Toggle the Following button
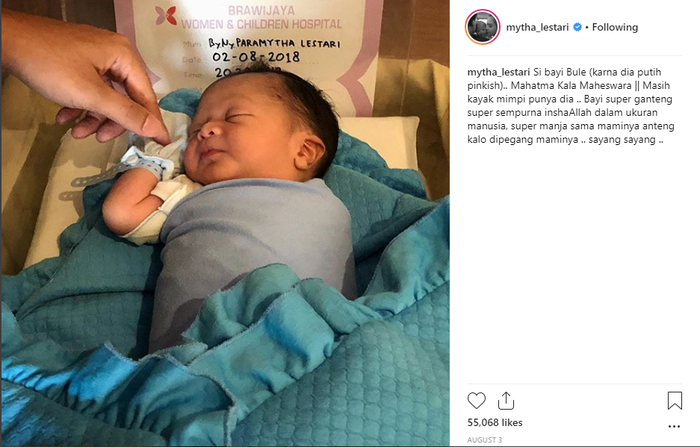700x447 pixels. [x=615, y=27]
